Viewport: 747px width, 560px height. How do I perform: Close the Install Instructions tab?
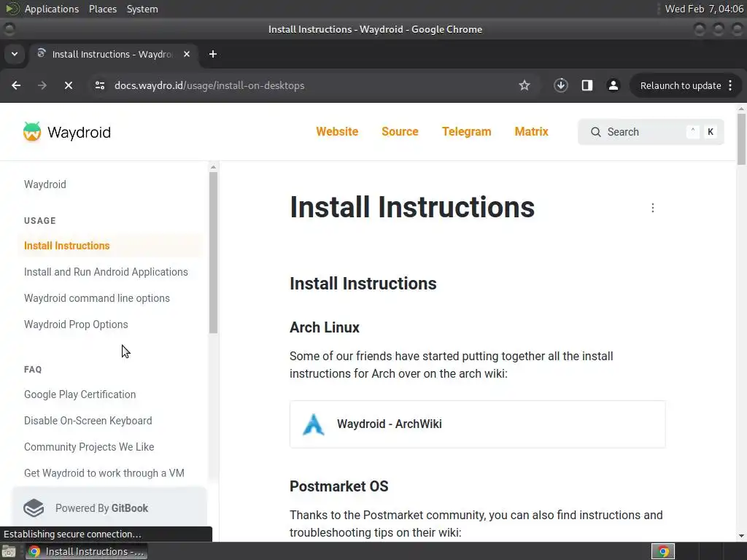187,54
